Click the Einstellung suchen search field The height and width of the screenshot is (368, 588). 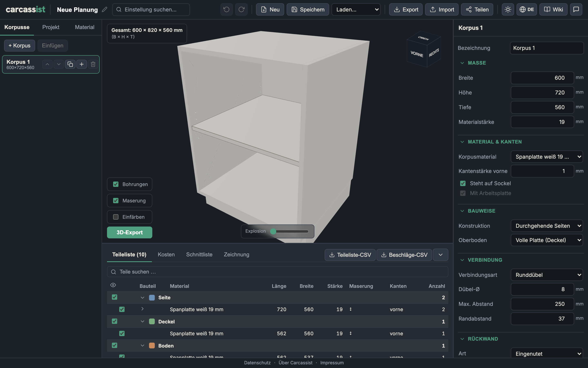pyautogui.click(x=151, y=9)
